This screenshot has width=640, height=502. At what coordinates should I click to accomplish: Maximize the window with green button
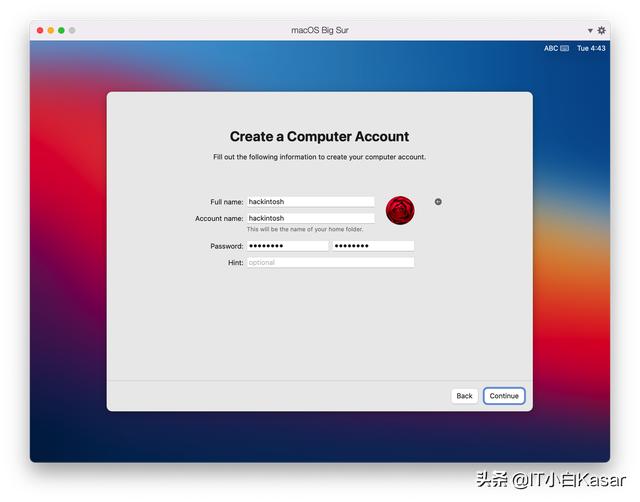coord(61,30)
